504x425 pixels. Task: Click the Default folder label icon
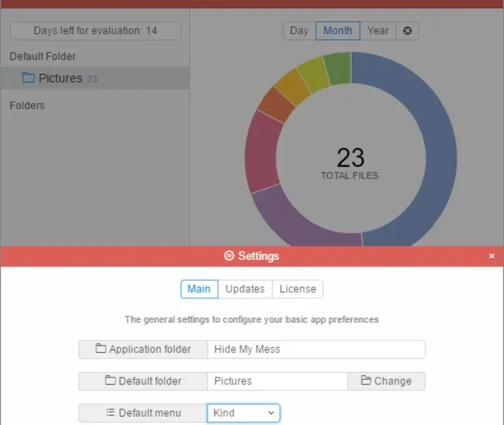[110, 380]
